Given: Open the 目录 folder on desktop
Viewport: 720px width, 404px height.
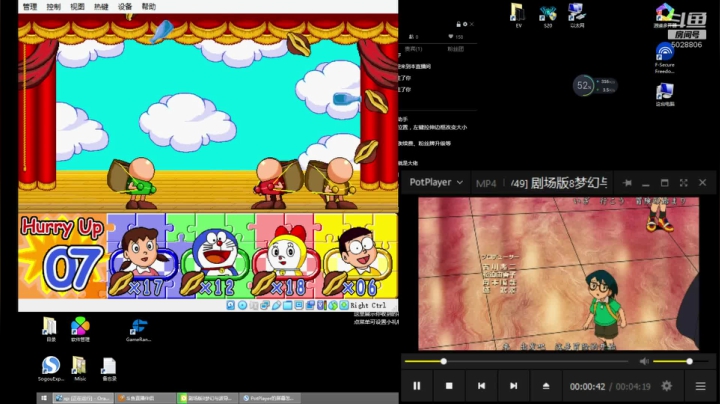Looking at the screenshot, I should (50, 329).
